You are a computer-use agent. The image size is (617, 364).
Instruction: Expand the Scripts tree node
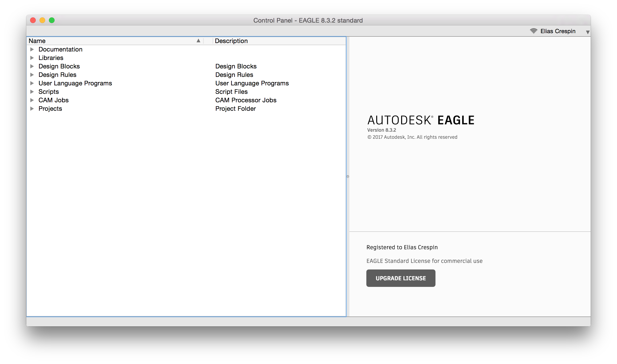point(32,91)
